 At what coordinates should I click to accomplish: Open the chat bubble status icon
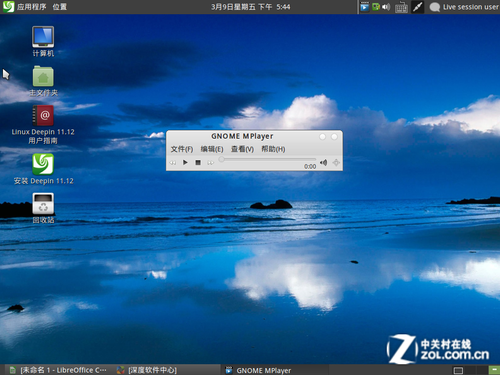click(434, 7)
